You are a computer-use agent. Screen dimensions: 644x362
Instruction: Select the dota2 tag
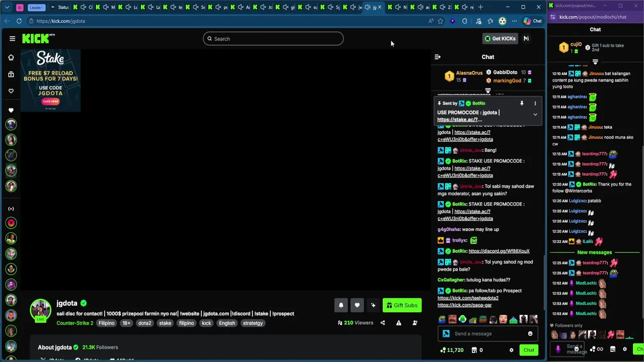tap(145, 323)
